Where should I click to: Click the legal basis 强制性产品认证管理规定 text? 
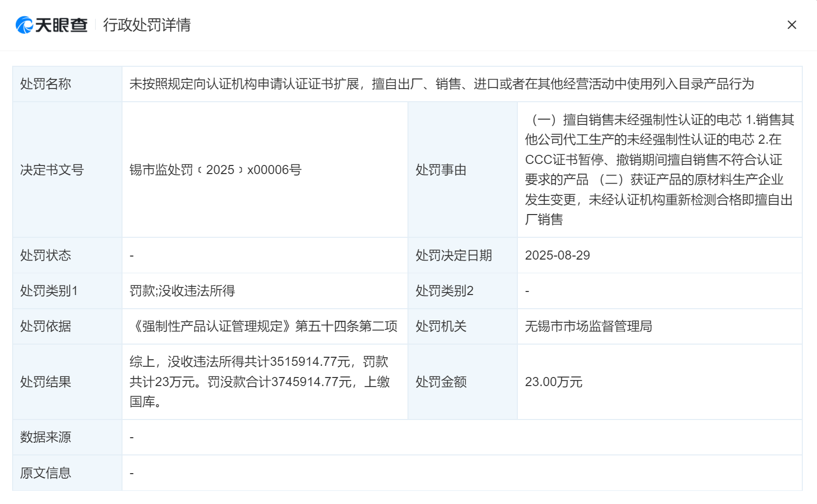[x=263, y=326]
